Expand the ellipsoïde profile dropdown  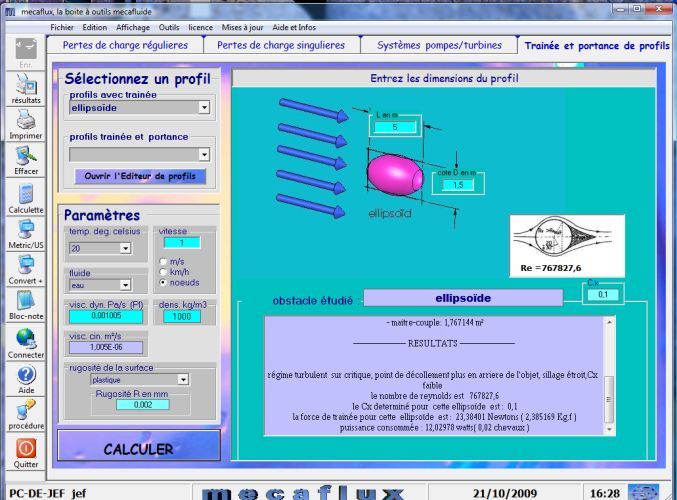(204, 107)
